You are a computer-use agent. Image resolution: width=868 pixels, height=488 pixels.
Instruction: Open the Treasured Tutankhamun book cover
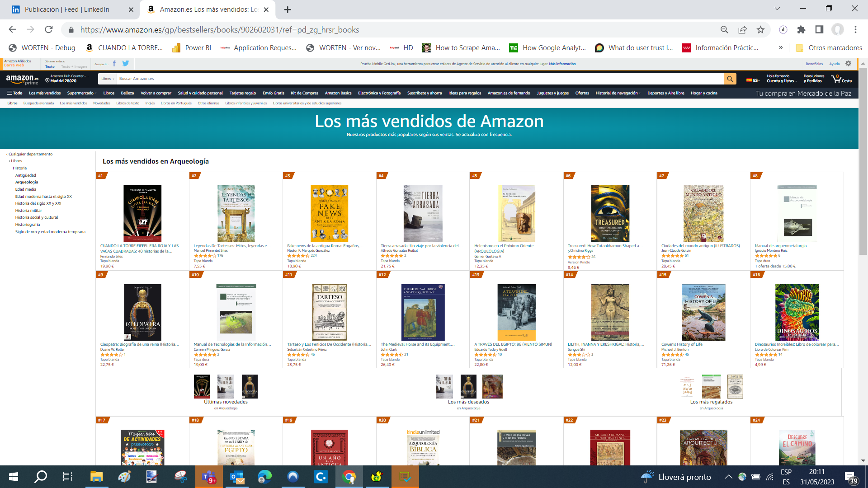610,213
